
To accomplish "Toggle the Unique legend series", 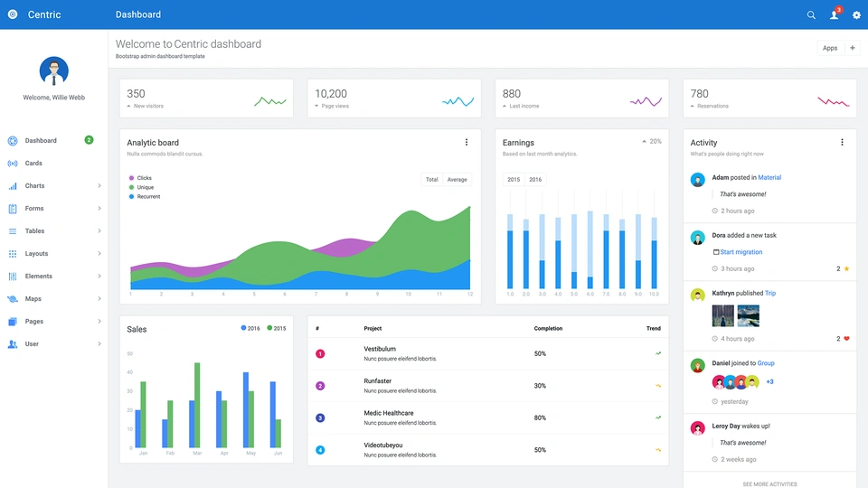I will [x=141, y=188].
